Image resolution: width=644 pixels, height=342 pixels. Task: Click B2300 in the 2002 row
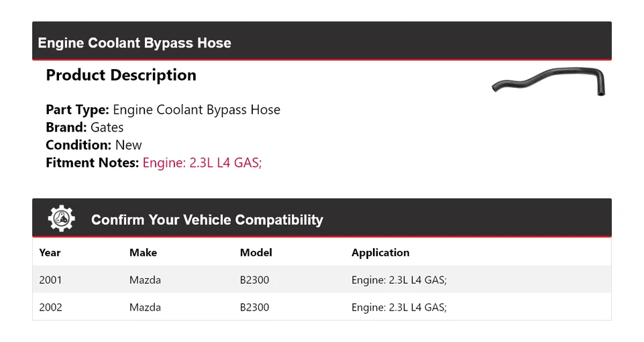(x=254, y=307)
